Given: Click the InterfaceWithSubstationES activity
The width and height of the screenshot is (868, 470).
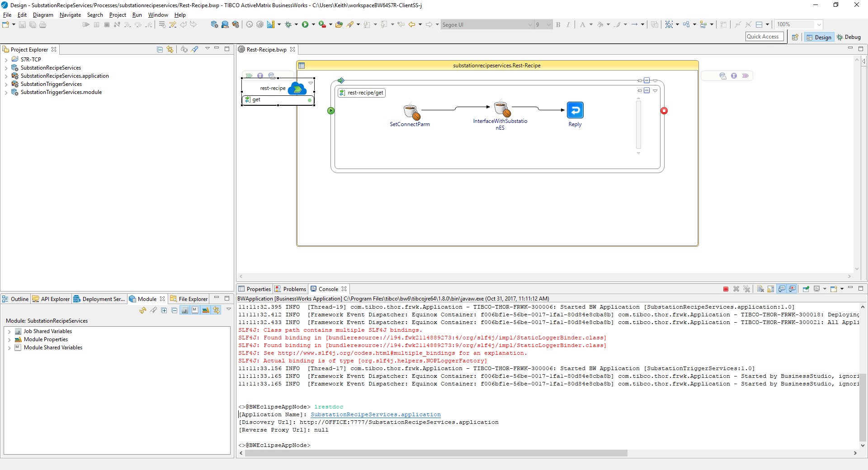Looking at the screenshot, I should click(x=501, y=109).
